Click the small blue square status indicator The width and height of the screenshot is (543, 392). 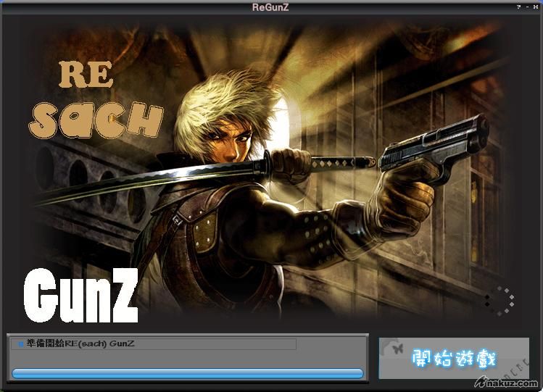21,344
